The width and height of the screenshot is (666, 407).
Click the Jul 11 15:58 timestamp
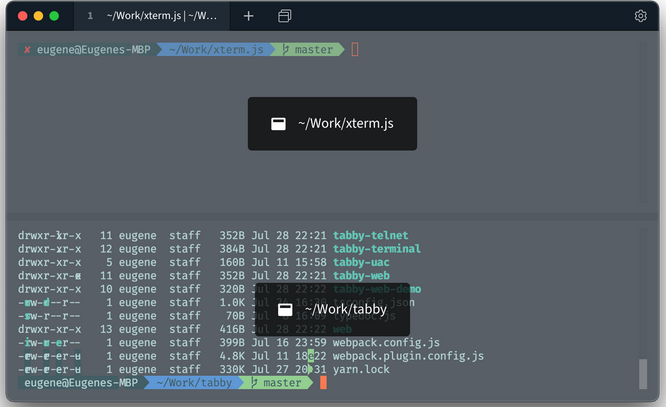pos(289,263)
